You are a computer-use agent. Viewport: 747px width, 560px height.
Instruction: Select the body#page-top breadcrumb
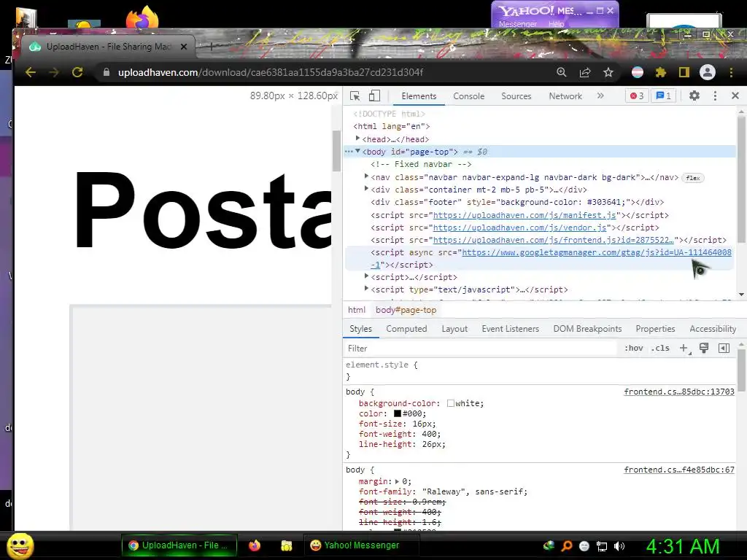[406, 310]
